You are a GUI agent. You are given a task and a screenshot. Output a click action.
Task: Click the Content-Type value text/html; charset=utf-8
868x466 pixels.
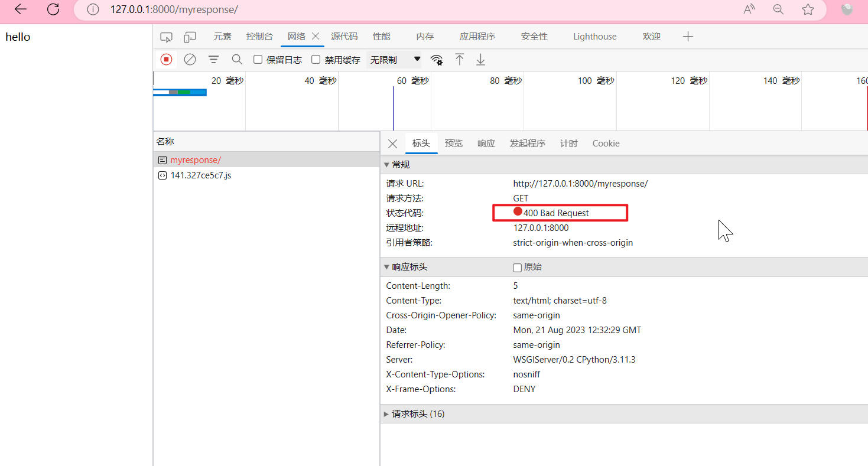pyautogui.click(x=560, y=301)
